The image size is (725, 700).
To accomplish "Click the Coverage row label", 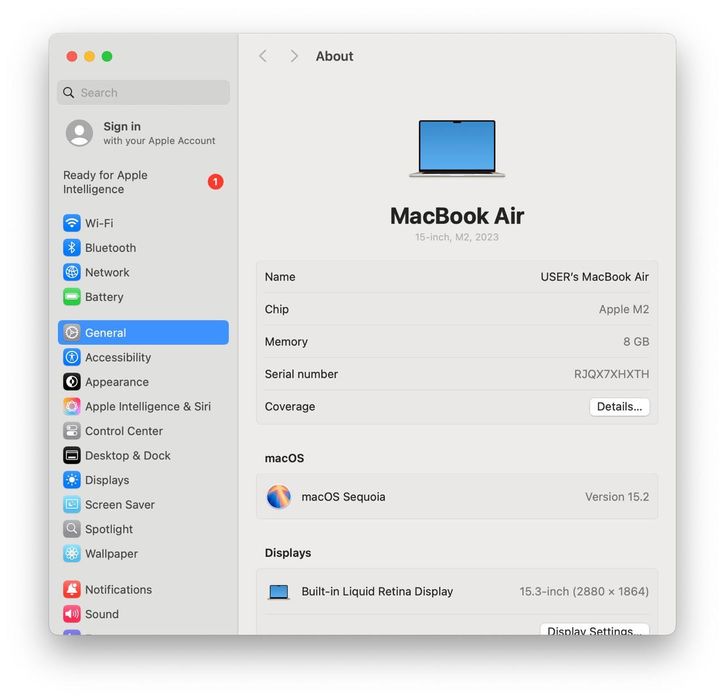I will pyautogui.click(x=290, y=406).
